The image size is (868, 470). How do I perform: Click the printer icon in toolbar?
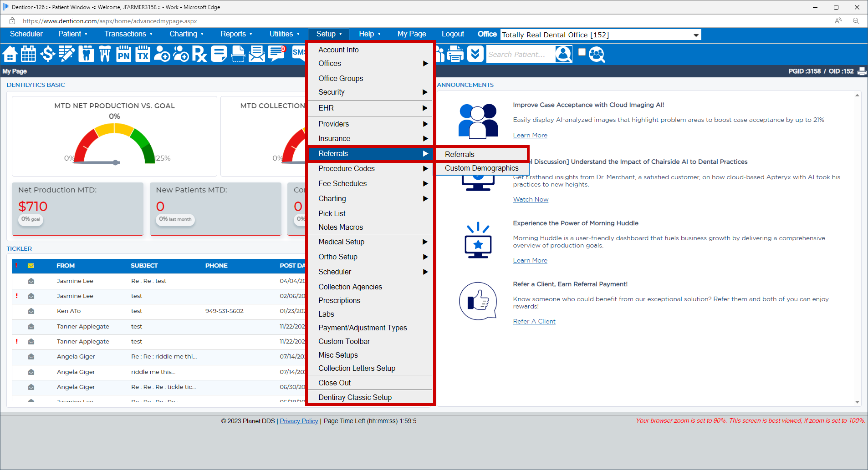(x=455, y=54)
